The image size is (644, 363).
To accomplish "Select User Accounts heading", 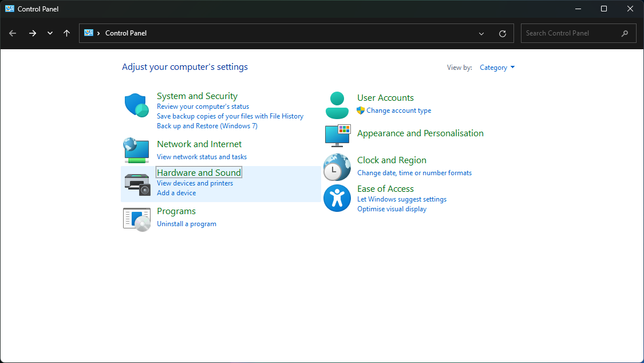I will point(385,97).
